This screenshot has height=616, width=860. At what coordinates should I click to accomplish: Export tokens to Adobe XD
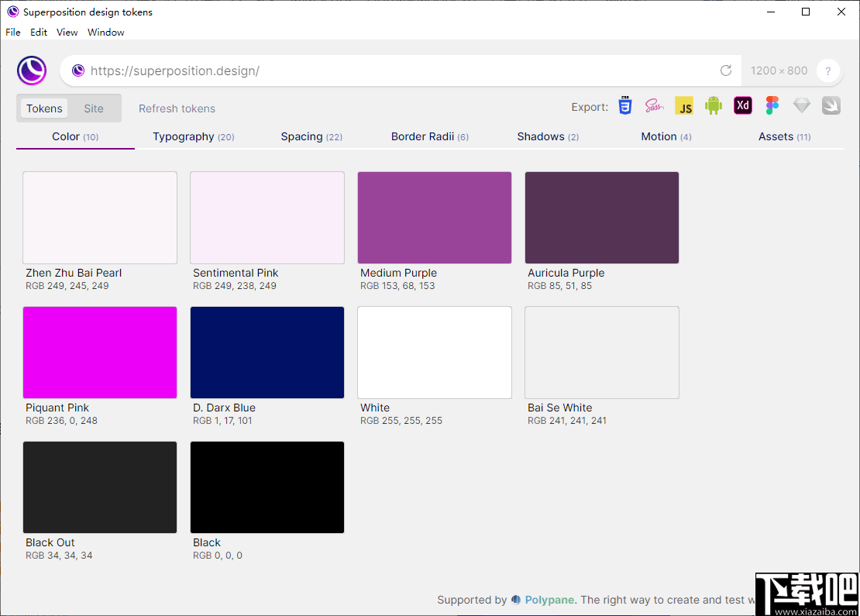click(x=743, y=106)
